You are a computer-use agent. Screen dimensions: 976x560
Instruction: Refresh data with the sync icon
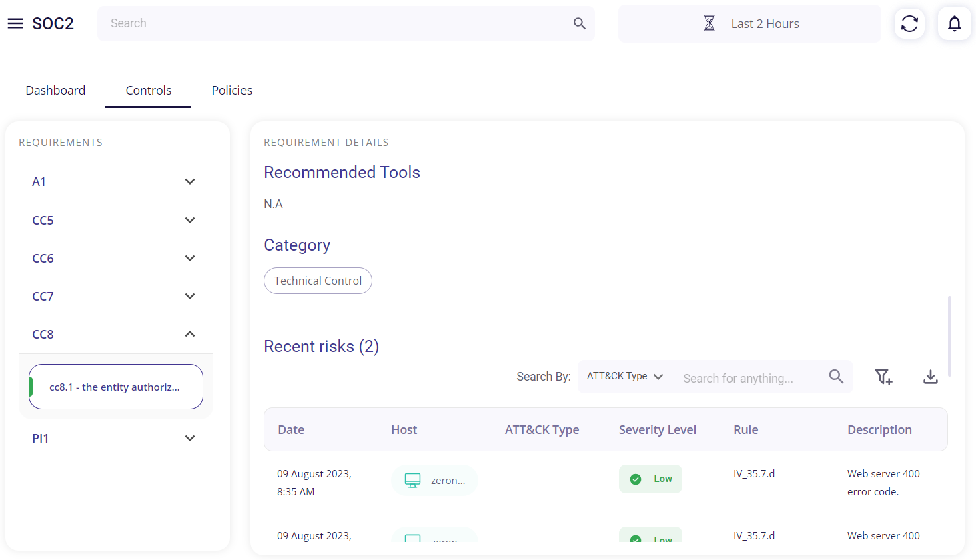(909, 23)
